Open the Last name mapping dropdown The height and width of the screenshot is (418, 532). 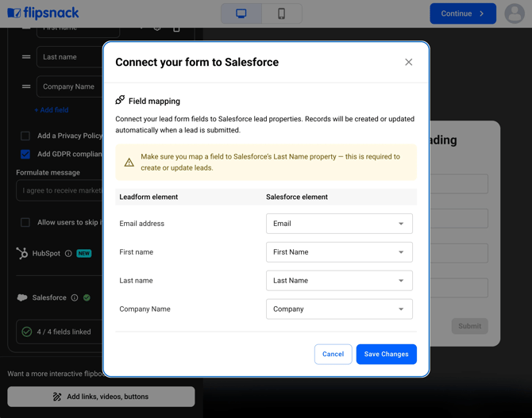coord(339,281)
